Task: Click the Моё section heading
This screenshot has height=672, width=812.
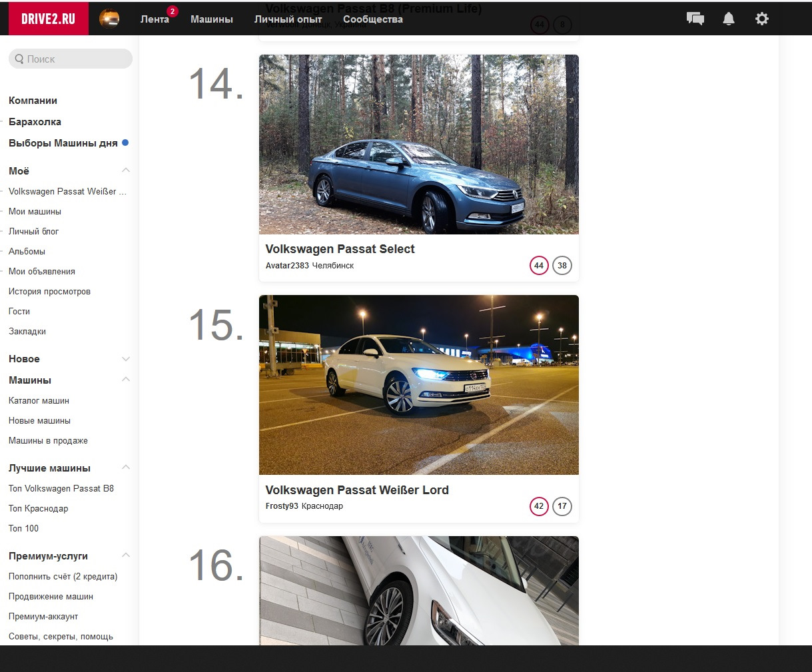Action: [19, 171]
